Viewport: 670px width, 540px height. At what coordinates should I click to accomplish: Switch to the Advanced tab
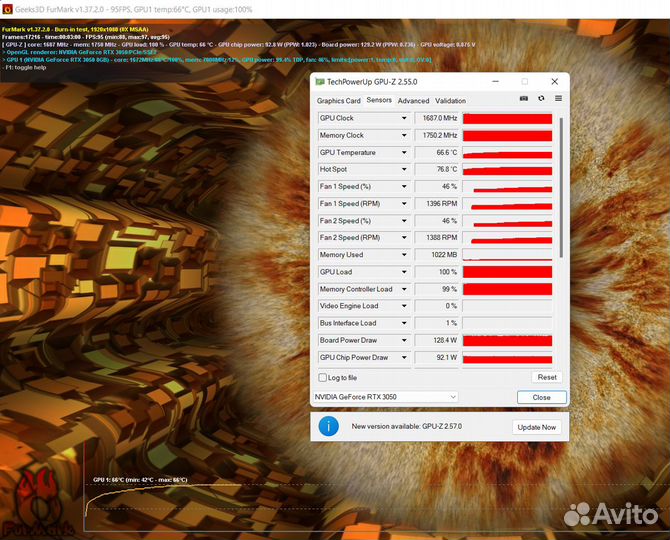pos(413,101)
